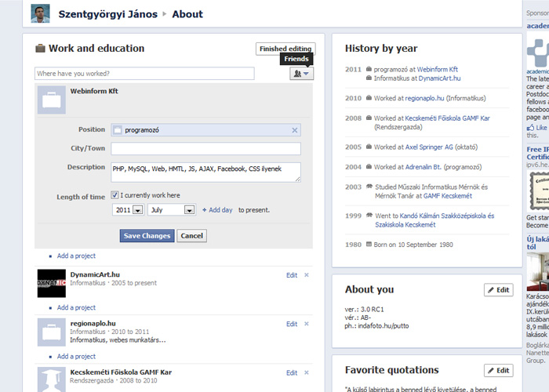549x392 pixels.
Task: Click the 1999 graduation cap icon in History
Action: pyautogui.click(x=369, y=215)
